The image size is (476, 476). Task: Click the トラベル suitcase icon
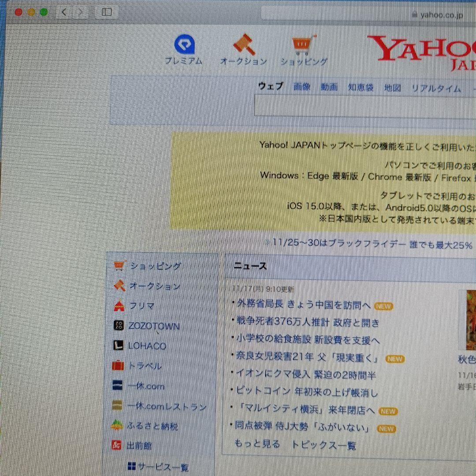coord(118,366)
